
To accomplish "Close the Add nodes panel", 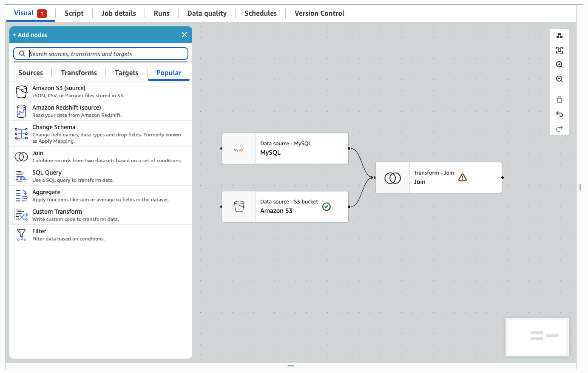I will 185,35.
